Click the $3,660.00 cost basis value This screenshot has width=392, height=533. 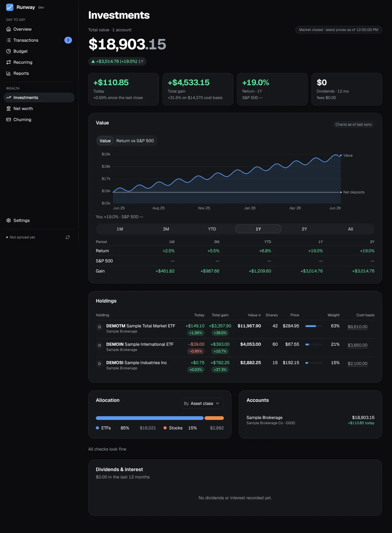pos(357,345)
